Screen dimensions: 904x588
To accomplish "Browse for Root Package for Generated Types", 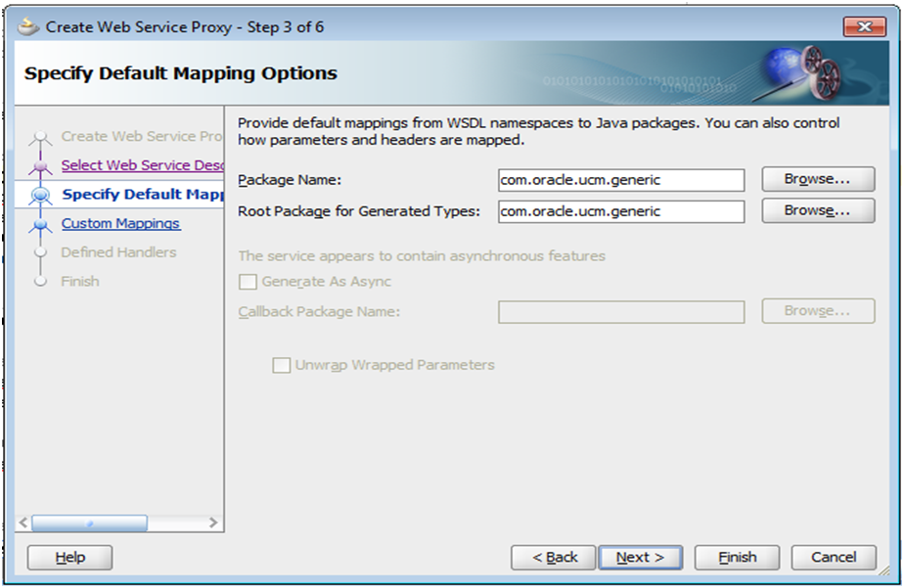I will (818, 210).
